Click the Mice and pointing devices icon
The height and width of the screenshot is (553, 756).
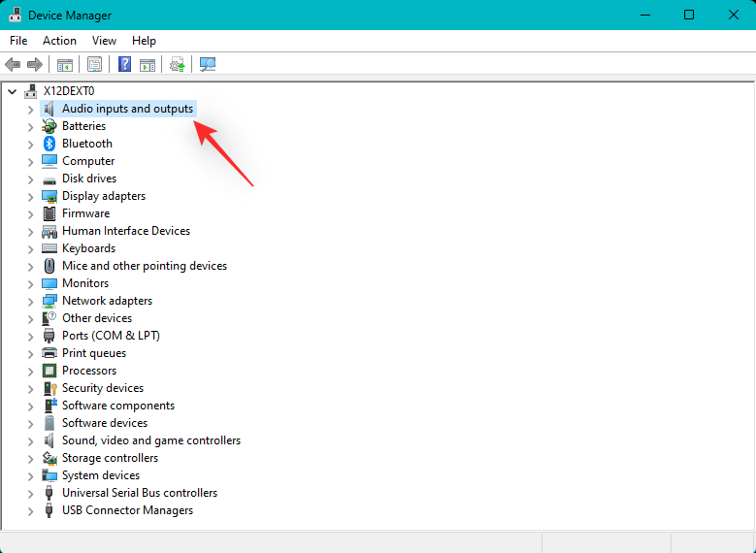point(49,266)
